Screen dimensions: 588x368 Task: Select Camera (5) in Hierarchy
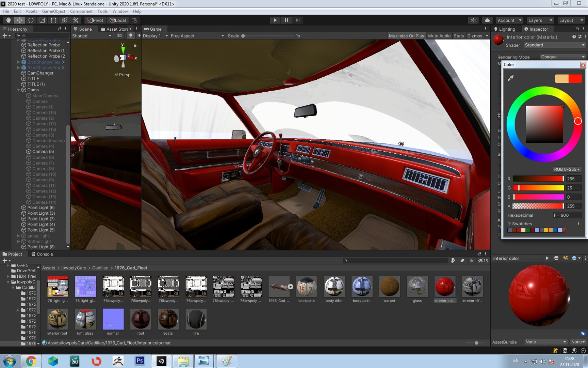click(x=43, y=152)
